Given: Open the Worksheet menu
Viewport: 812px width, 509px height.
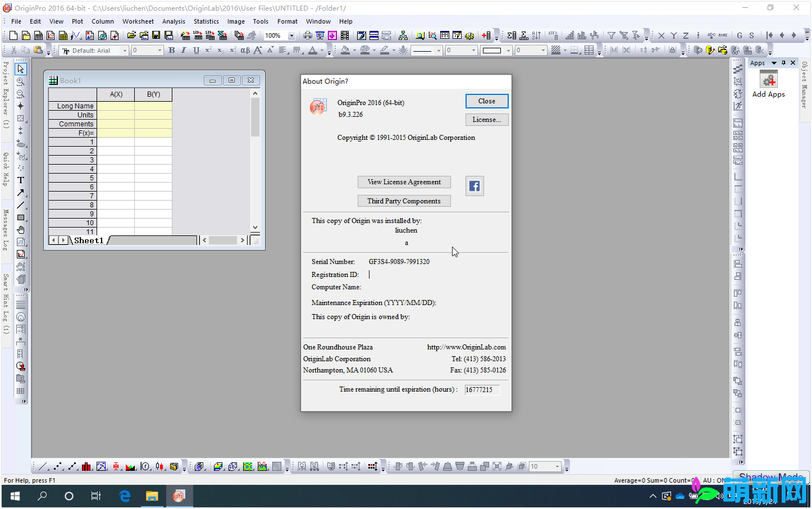Looking at the screenshot, I should pos(138,21).
